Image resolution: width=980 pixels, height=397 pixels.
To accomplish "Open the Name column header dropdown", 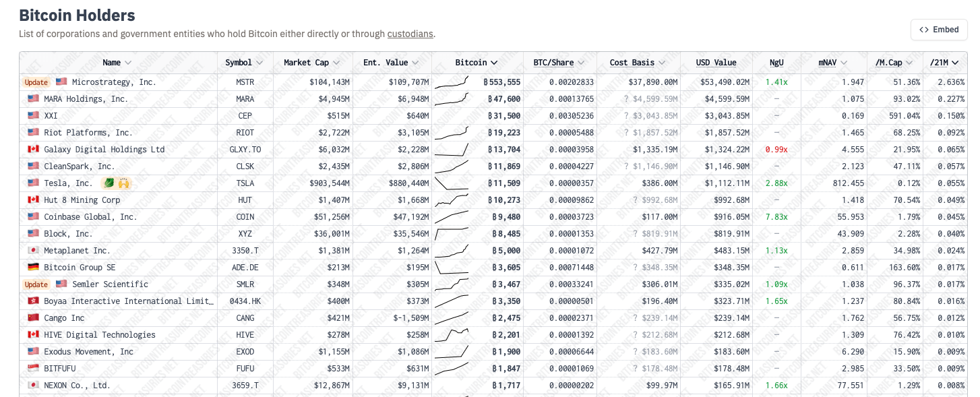I will (x=128, y=63).
